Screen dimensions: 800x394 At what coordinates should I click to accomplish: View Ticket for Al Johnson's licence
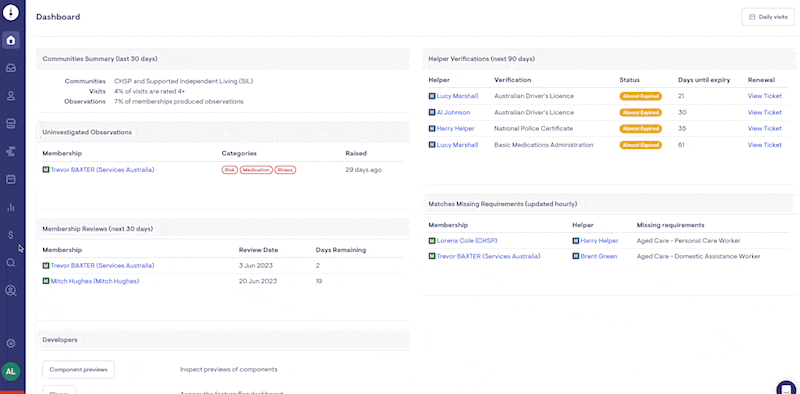[764, 112]
